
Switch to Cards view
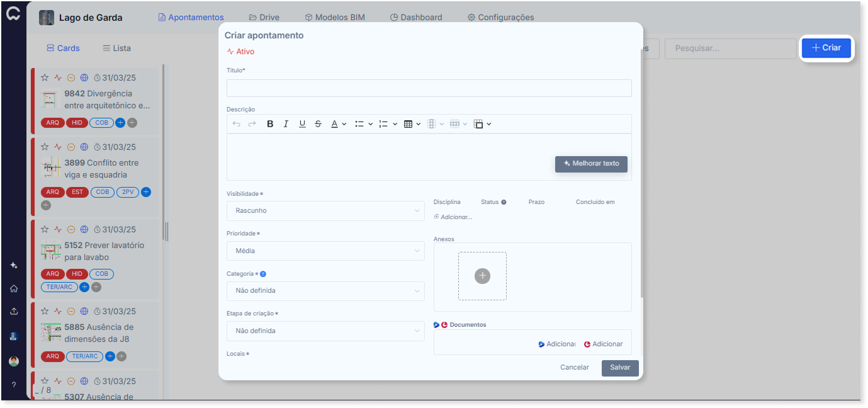63,48
